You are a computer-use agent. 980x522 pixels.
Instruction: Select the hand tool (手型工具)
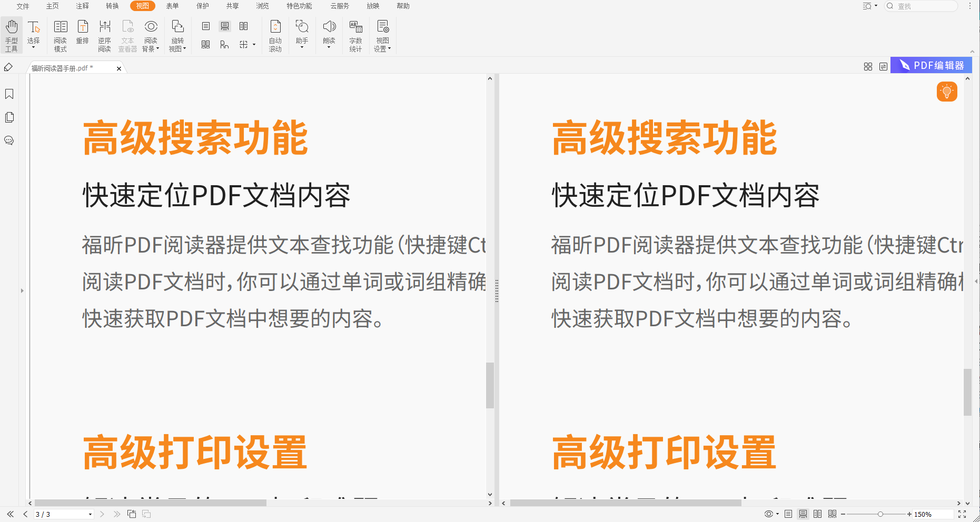11,35
